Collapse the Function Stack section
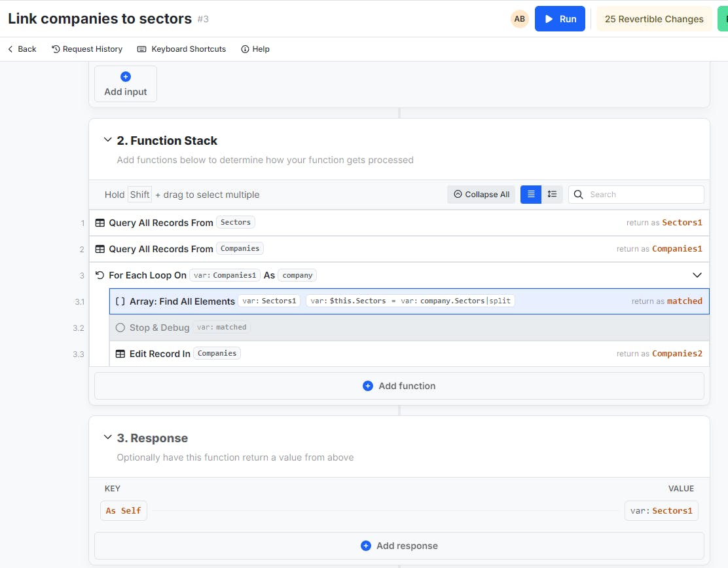728x568 pixels. 108,140
